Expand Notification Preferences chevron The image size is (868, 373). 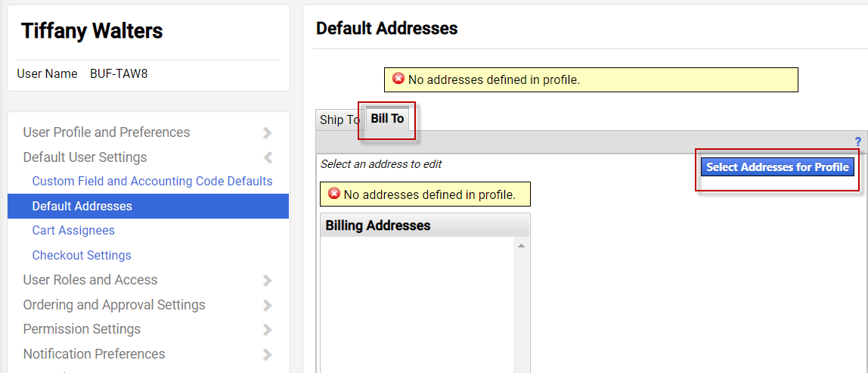[x=267, y=354]
